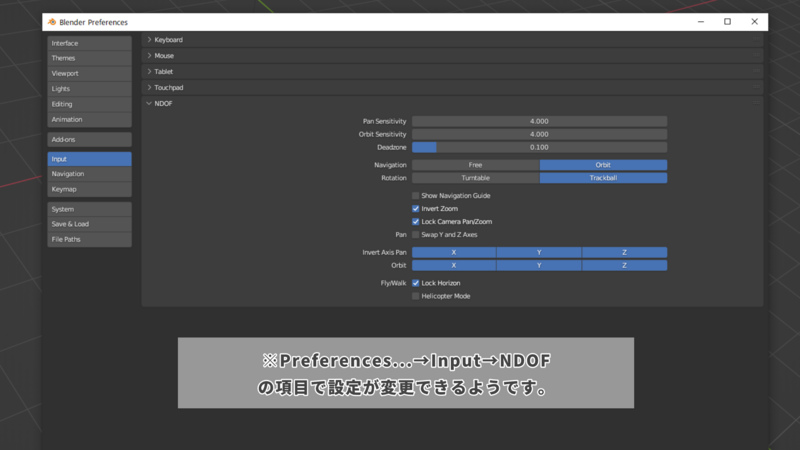Select the Editing preferences section

89,104
